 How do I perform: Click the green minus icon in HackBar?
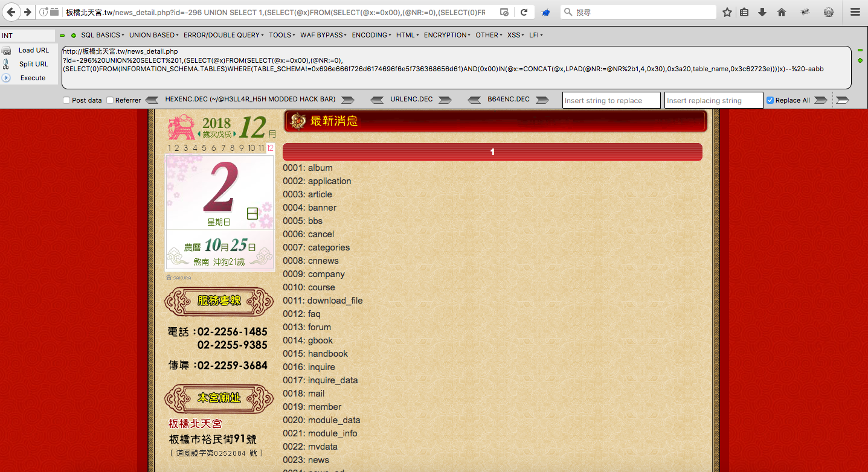[62, 36]
